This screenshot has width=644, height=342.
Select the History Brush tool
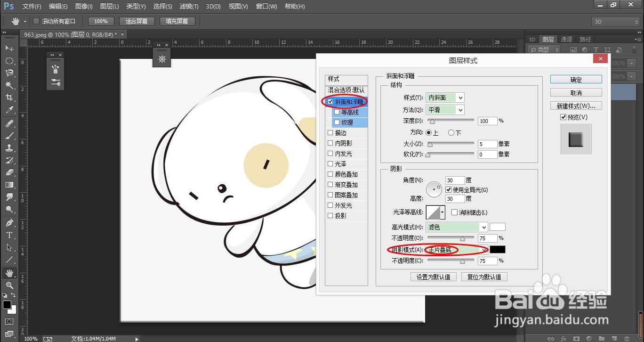pos(9,160)
